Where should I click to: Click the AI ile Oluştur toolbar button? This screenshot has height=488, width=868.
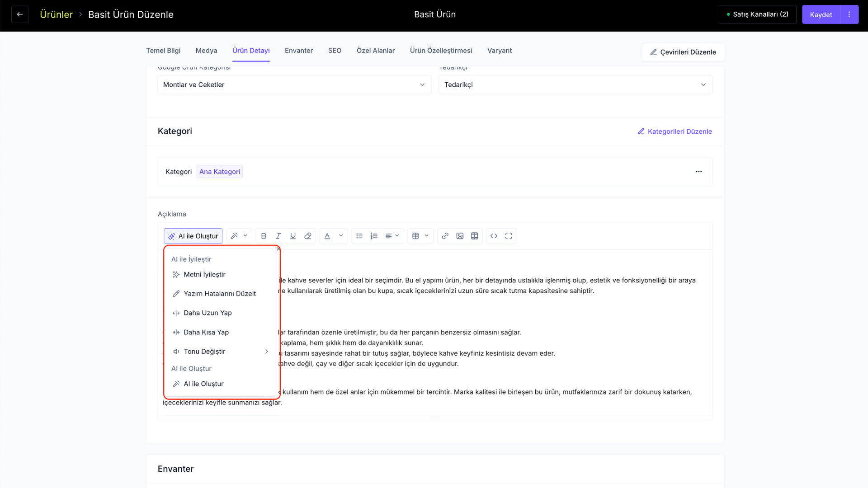pos(193,236)
